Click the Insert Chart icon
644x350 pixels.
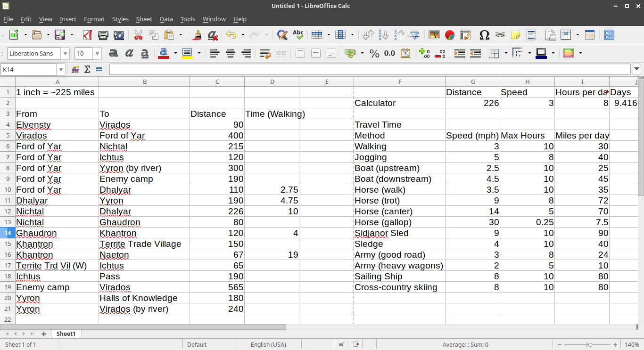pos(450,35)
